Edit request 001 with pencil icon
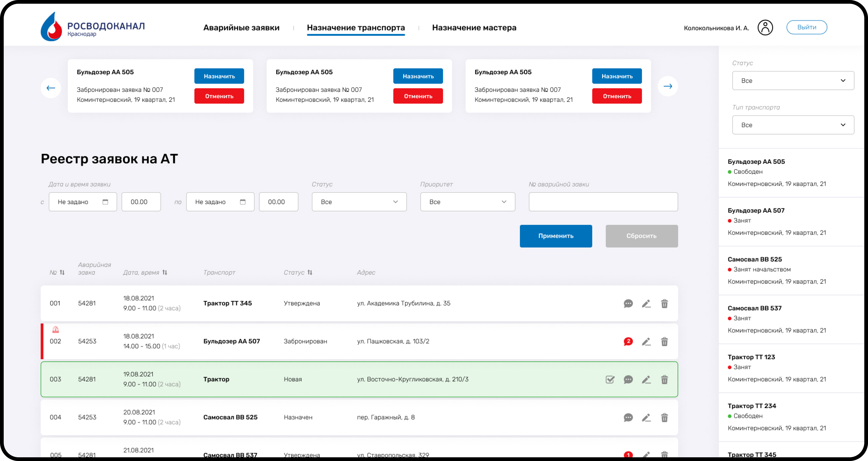This screenshot has width=868, height=461. [x=646, y=303]
